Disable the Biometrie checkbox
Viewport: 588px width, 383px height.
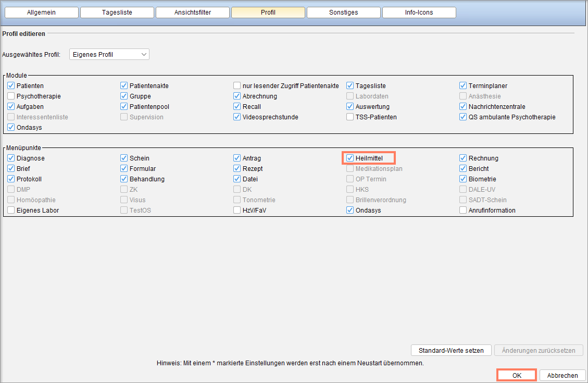click(x=463, y=179)
